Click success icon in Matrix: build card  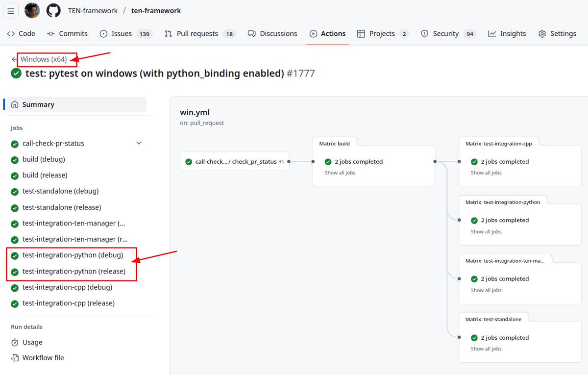[x=328, y=162]
